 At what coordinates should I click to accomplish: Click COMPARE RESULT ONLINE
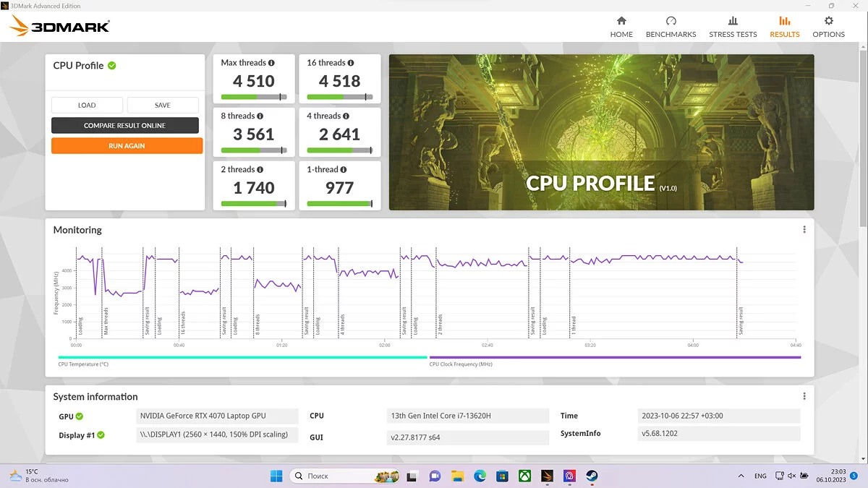124,126
